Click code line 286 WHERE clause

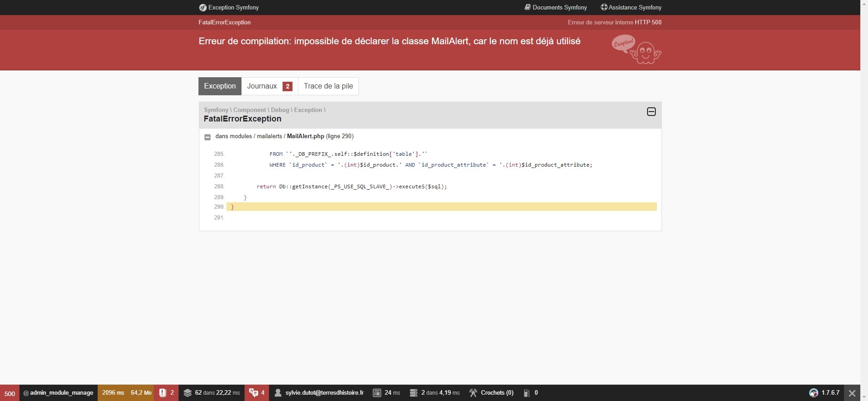click(x=431, y=165)
